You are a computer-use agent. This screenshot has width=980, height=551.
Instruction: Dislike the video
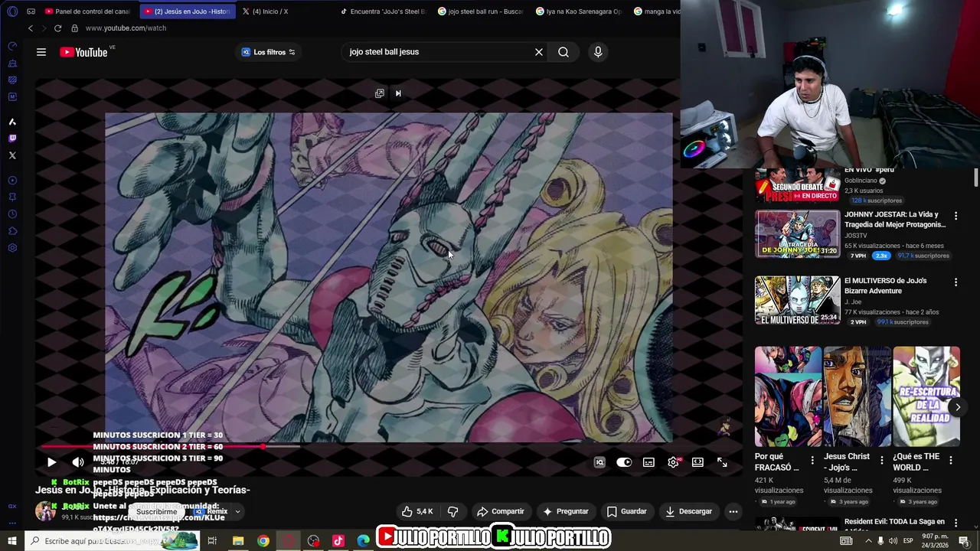[452, 511]
